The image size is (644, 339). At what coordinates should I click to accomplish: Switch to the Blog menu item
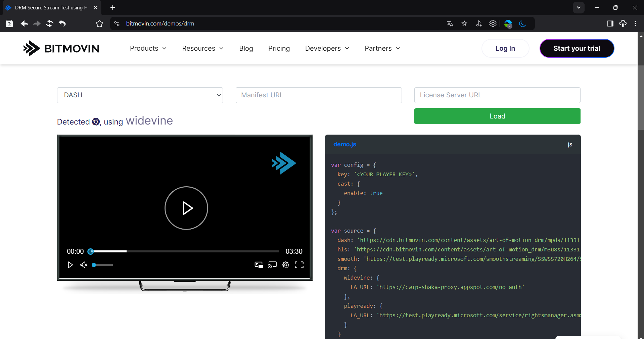(x=246, y=48)
